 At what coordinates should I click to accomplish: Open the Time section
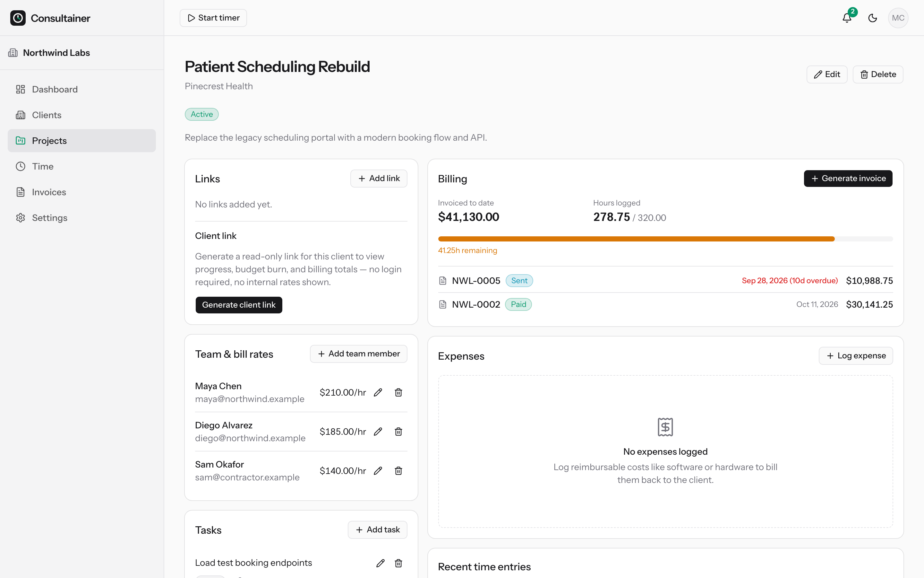[x=82, y=166]
